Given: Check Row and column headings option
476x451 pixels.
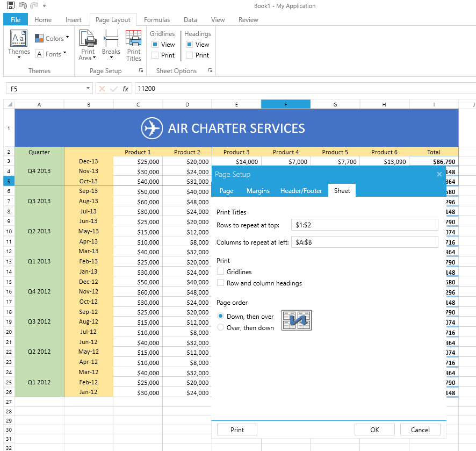Looking at the screenshot, I should click(220, 282).
